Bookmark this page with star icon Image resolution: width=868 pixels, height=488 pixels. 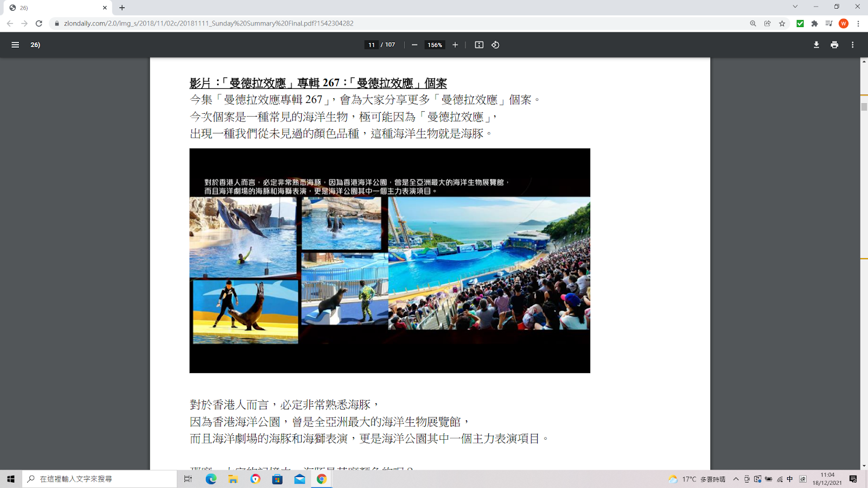click(782, 23)
